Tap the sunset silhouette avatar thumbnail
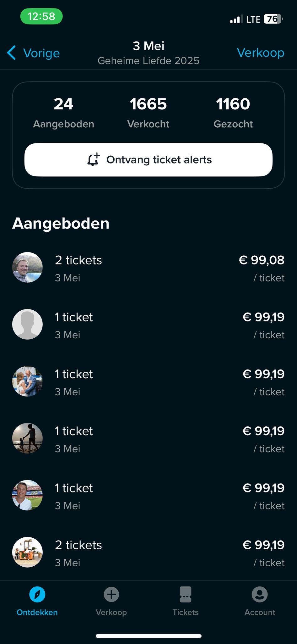The image size is (297, 644). click(27, 438)
